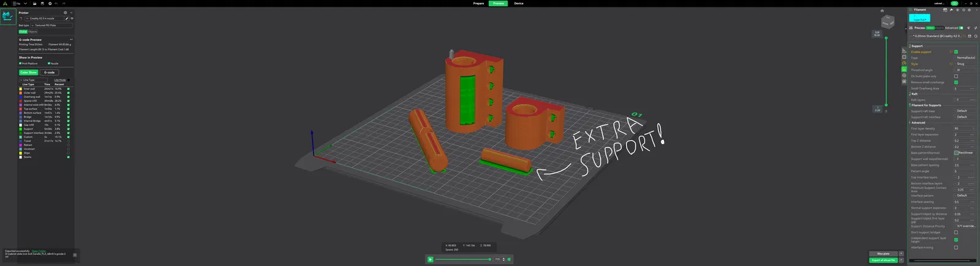The height and width of the screenshot is (266, 980).
Task: Click the redo arrow icon
Action: point(64,4)
